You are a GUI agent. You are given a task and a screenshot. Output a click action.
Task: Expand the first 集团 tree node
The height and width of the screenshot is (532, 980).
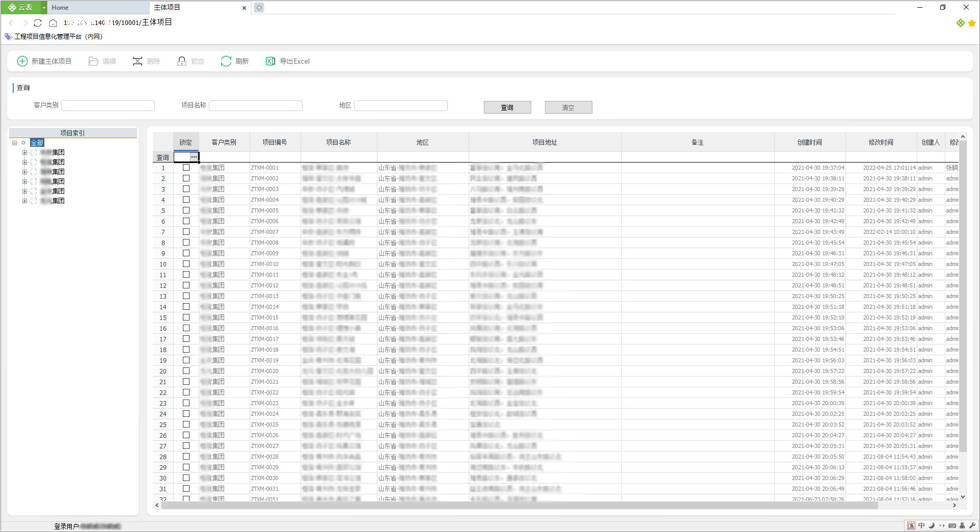click(x=24, y=152)
